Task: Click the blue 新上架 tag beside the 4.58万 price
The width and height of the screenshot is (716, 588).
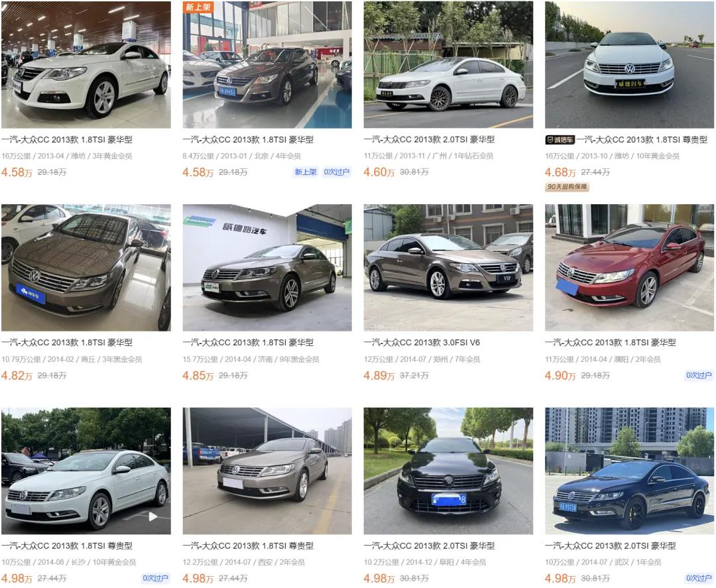Action: click(305, 172)
